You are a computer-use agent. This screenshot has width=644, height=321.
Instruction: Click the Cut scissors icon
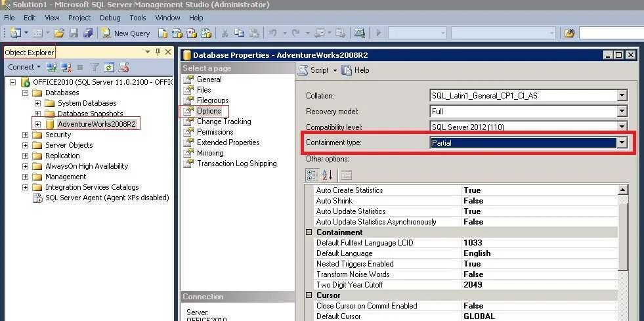click(x=225, y=33)
